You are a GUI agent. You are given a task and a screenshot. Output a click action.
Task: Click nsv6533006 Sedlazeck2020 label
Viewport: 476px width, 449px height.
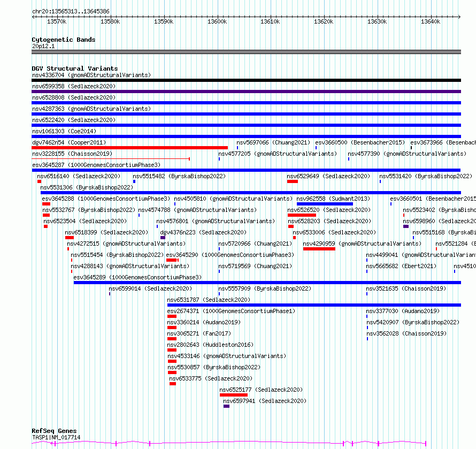[x=334, y=232]
